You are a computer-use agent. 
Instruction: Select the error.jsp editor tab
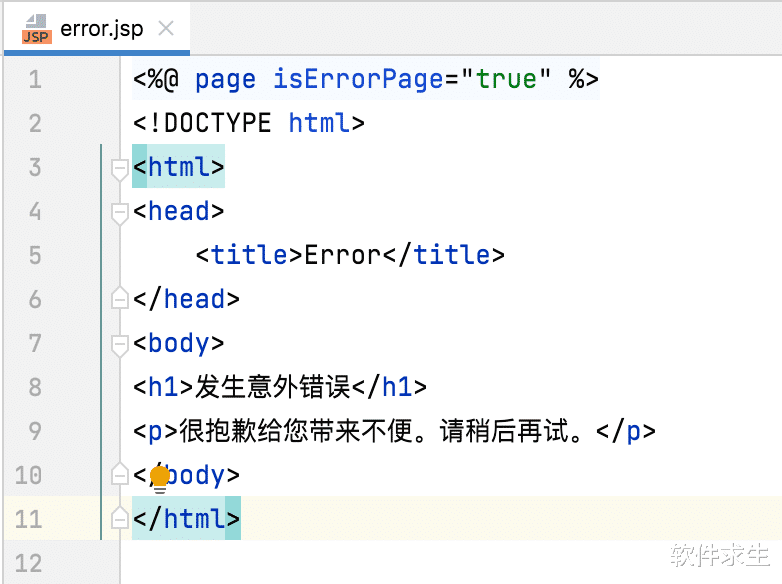coord(97,28)
